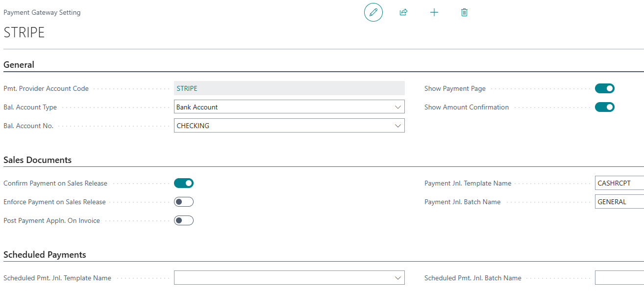The image size is (644, 296).
Task: Toggle Show Amount Confirmation switch
Action: (604, 107)
